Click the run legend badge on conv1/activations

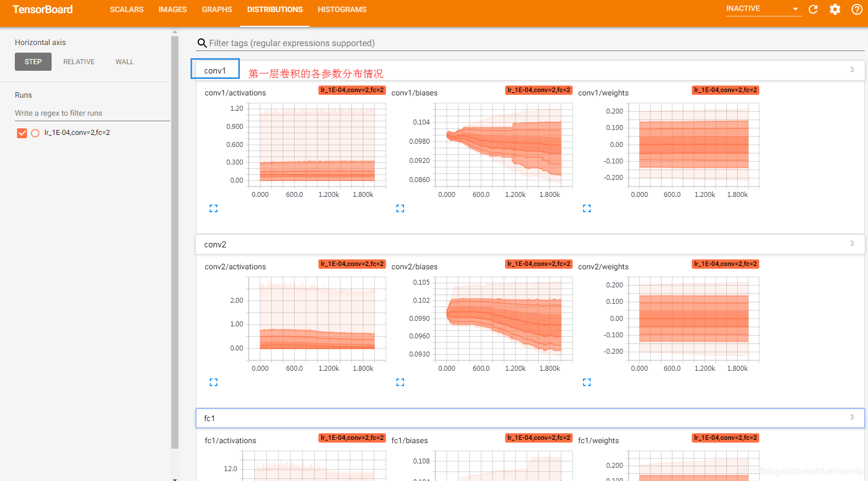[352, 90]
